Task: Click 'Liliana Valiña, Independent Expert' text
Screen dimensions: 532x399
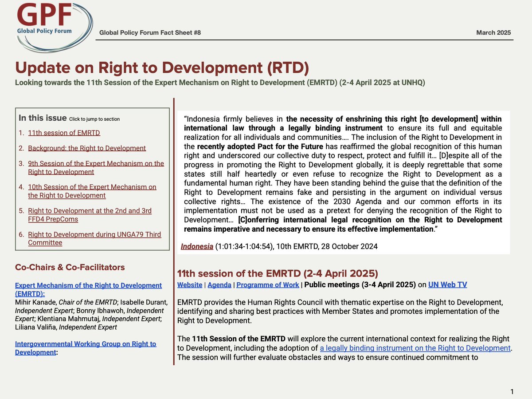Action: click(66, 328)
